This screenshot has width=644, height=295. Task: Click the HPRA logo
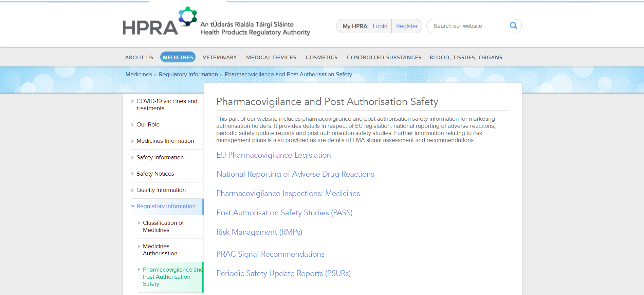pyautogui.click(x=160, y=22)
